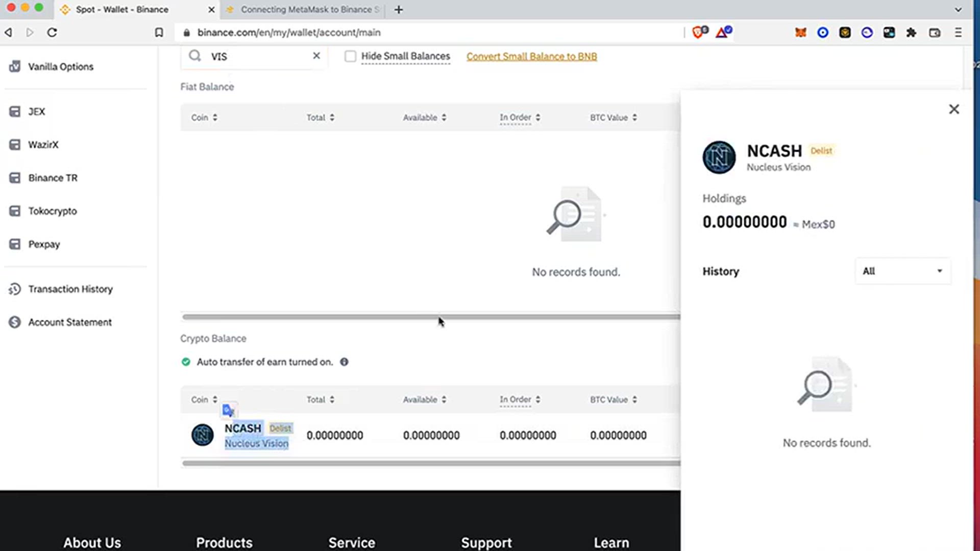Sort Fiat Balance by Available
980x551 pixels.
click(425, 117)
